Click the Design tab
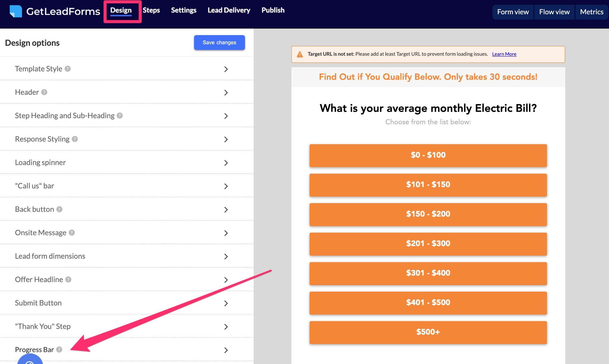This screenshot has width=609, height=364. (121, 10)
